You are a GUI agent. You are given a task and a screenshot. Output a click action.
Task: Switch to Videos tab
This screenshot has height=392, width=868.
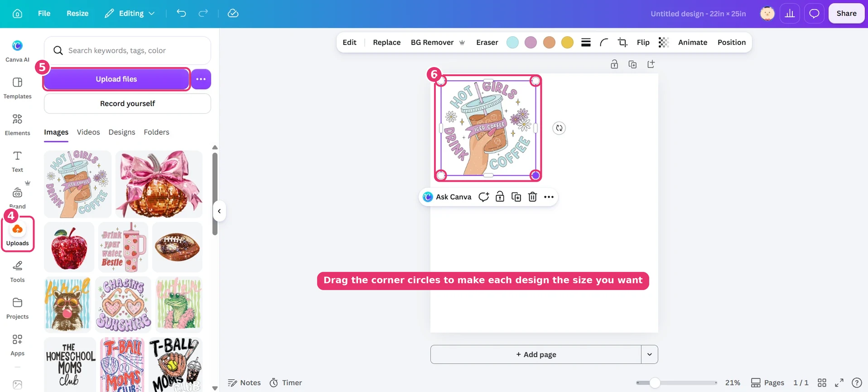click(88, 132)
